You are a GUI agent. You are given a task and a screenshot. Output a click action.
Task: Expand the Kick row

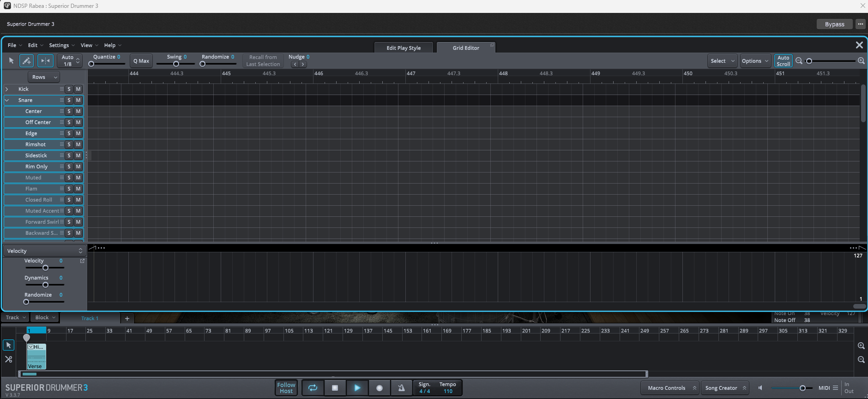point(6,89)
